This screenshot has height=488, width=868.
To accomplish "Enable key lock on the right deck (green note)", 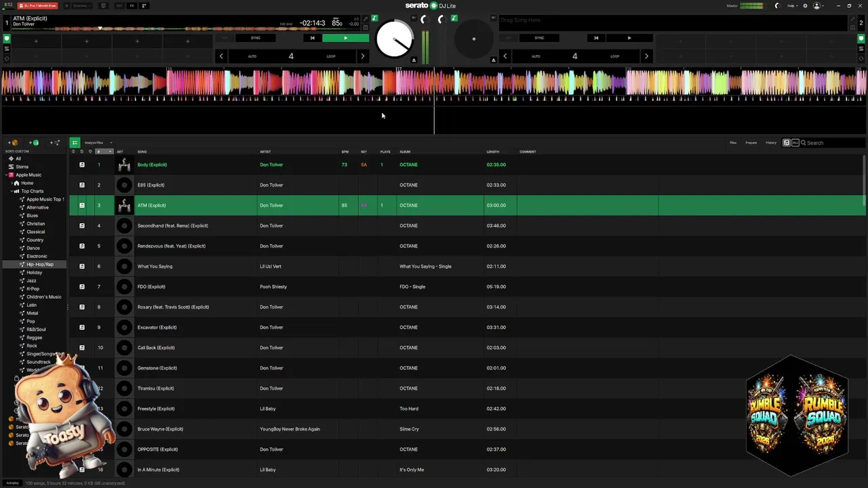I will pyautogui.click(x=454, y=18).
